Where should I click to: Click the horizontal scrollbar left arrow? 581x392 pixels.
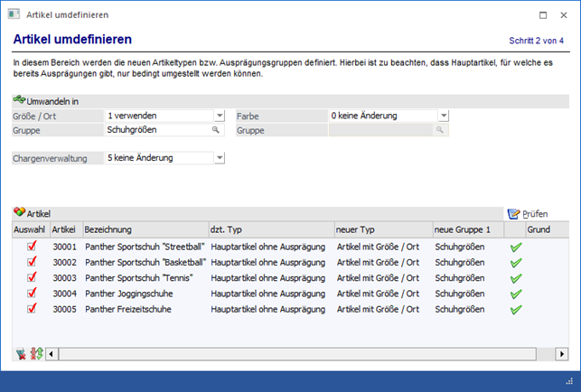pyautogui.click(x=51, y=353)
